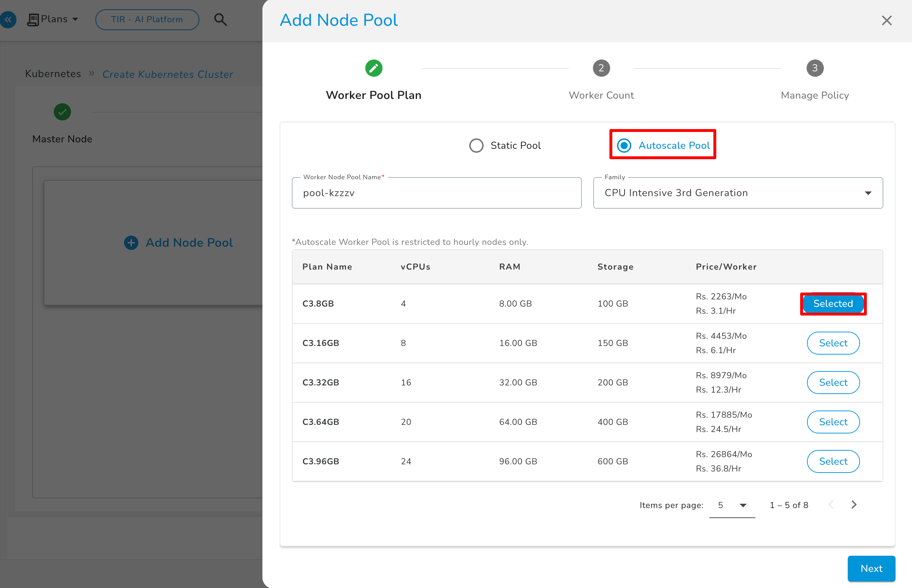Open the Plans dropdown arrow

[75, 19]
